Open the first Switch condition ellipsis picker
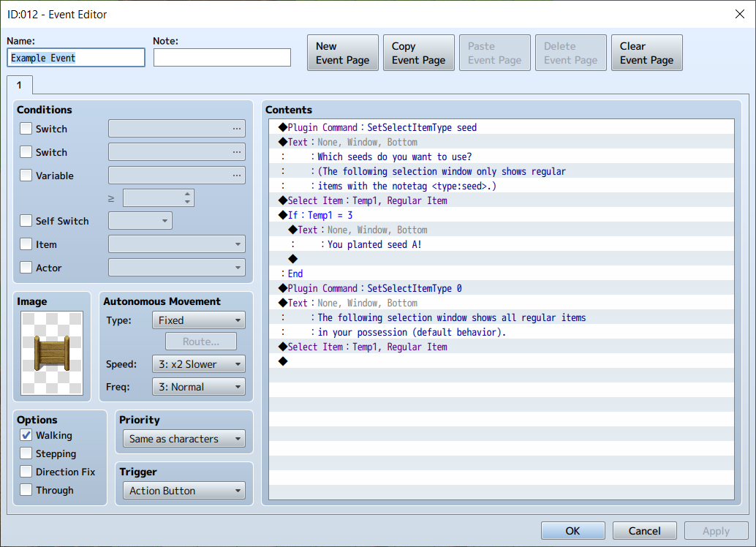 tap(237, 129)
